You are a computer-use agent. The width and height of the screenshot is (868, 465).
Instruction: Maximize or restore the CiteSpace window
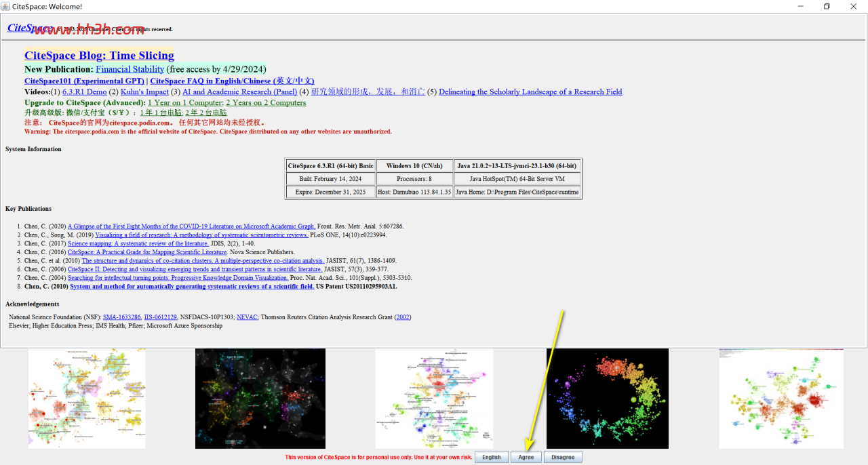tap(827, 6)
